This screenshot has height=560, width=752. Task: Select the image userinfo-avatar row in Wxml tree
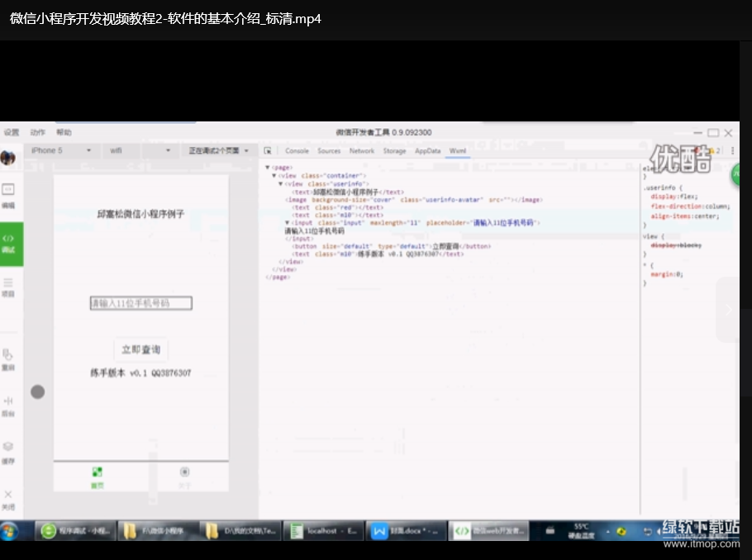click(x=414, y=199)
